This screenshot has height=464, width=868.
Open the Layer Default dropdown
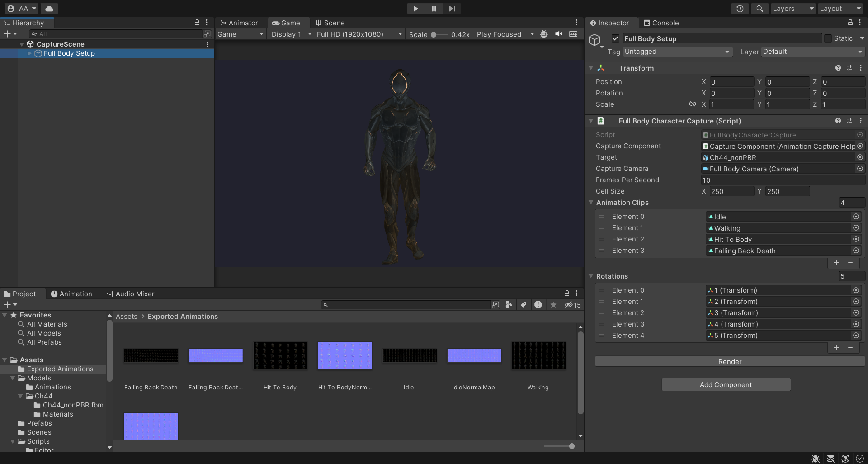(x=813, y=52)
